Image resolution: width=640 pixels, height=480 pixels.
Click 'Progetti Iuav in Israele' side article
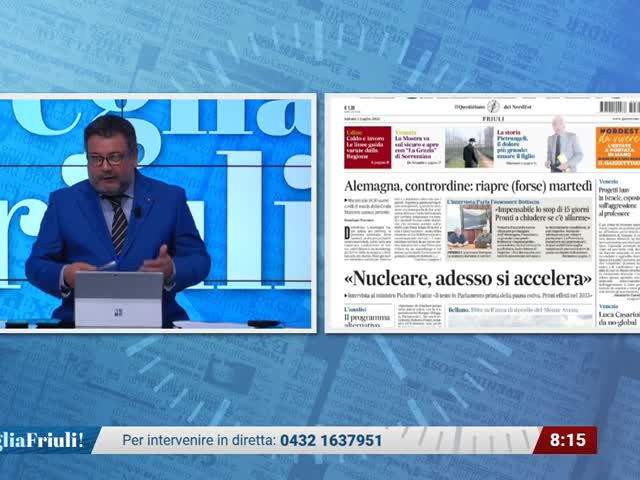(x=619, y=202)
